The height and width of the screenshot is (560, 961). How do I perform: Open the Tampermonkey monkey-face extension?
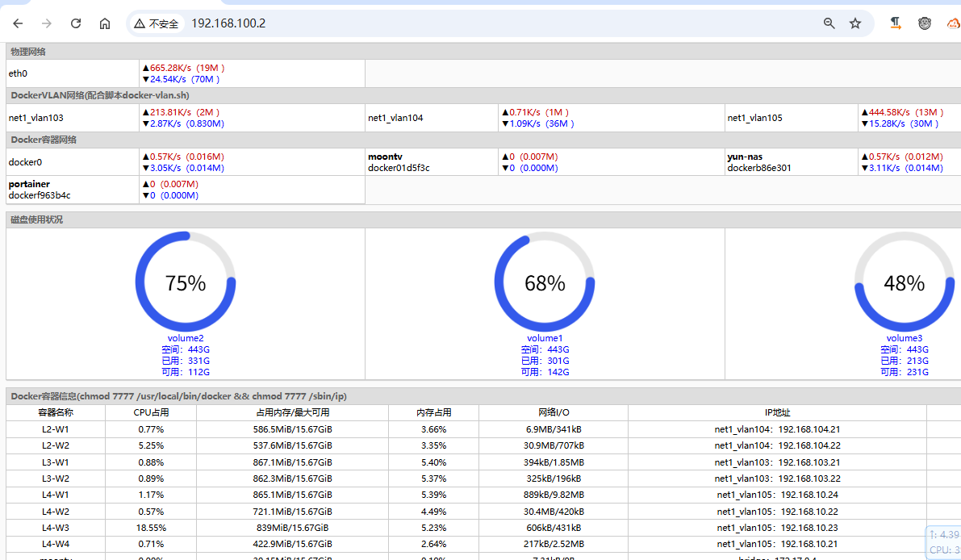pos(925,23)
